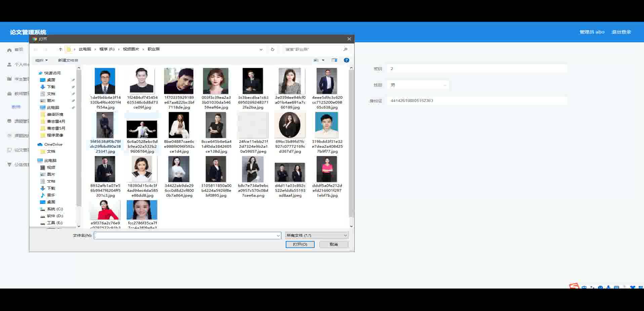Change the view mode icon

316,60
